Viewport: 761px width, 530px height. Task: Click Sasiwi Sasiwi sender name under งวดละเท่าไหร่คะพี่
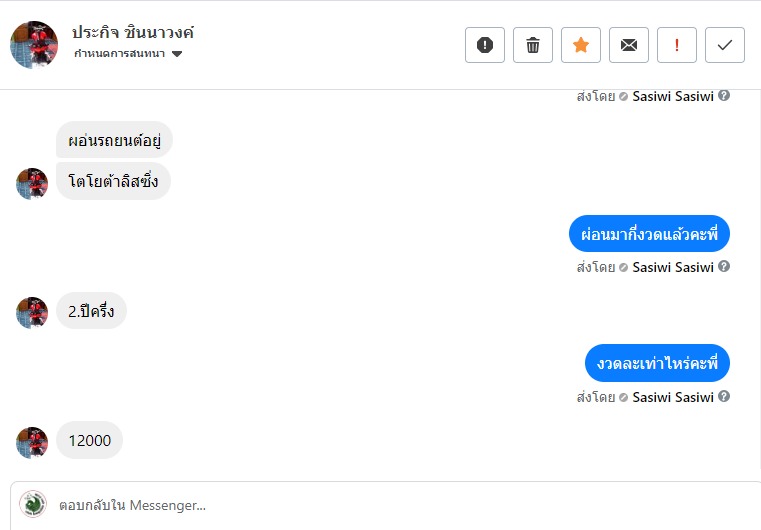tap(673, 397)
